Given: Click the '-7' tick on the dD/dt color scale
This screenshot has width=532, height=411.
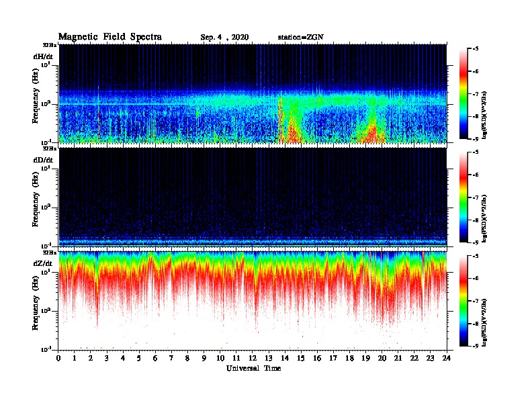Looking at the screenshot, I should pyautogui.click(x=476, y=197).
